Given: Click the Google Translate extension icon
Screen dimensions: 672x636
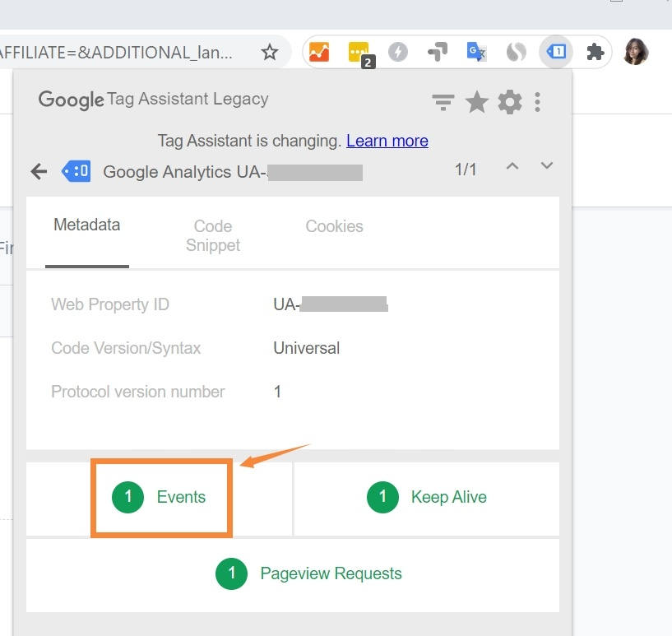Looking at the screenshot, I should pos(476,53).
